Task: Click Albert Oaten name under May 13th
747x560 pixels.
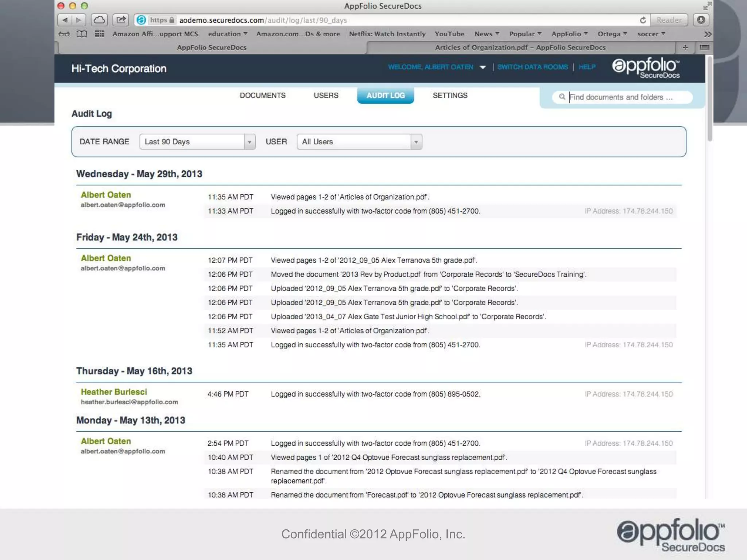Action: point(106,441)
